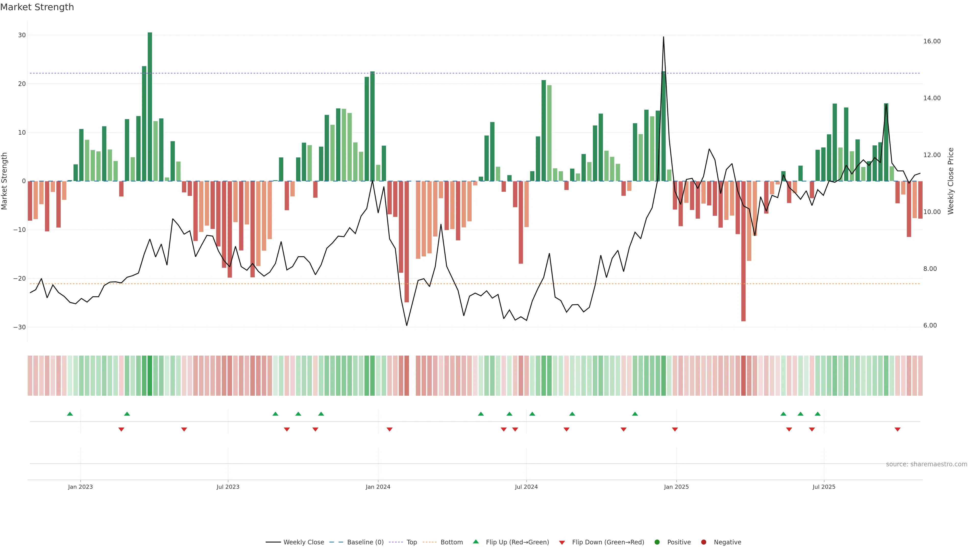Click the Positive green circle legend icon

(x=657, y=542)
